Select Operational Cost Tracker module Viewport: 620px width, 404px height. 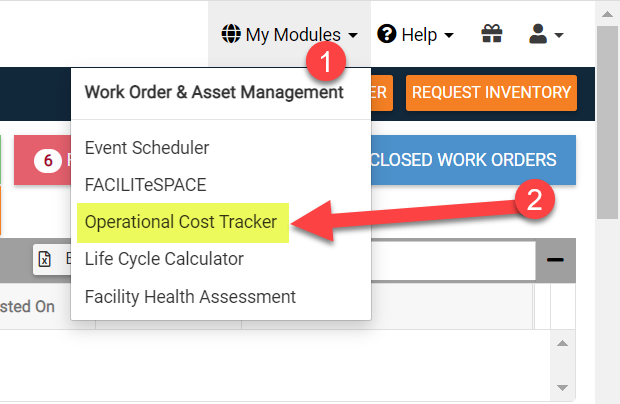coord(181,222)
